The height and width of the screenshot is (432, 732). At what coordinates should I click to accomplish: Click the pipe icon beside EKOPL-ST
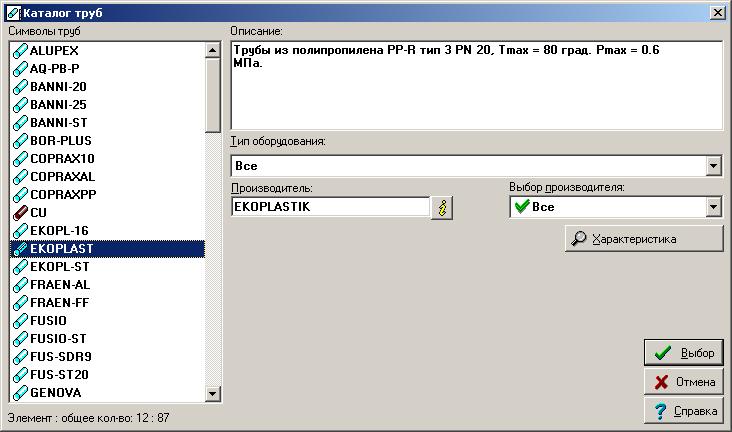pyautogui.click(x=20, y=266)
